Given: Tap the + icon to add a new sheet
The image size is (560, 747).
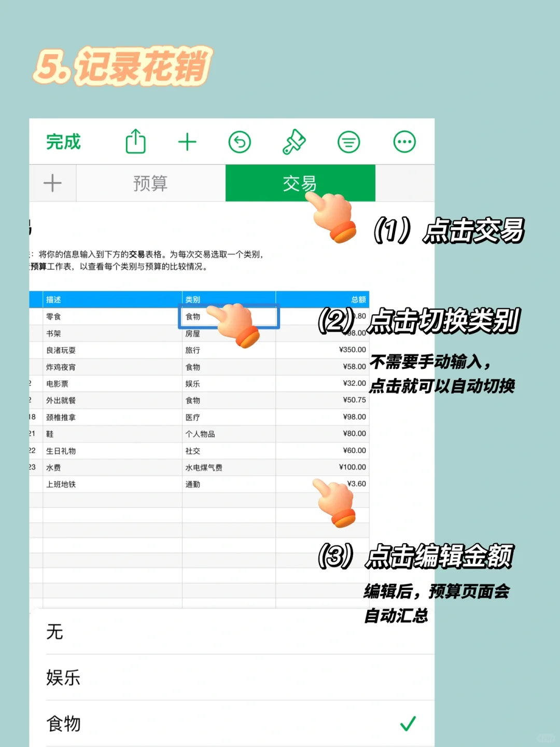Looking at the screenshot, I should click(x=52, y=183).
